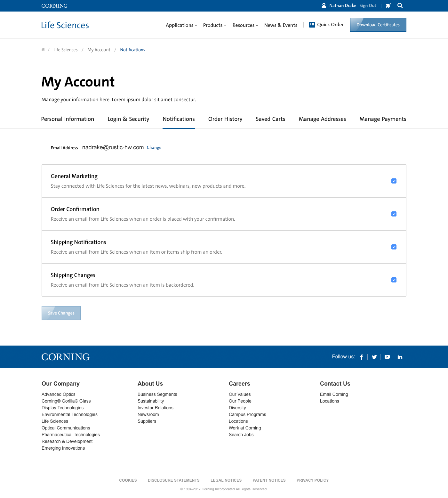
Task: Switch to Personal Information tab
Action: pos(68,119)
